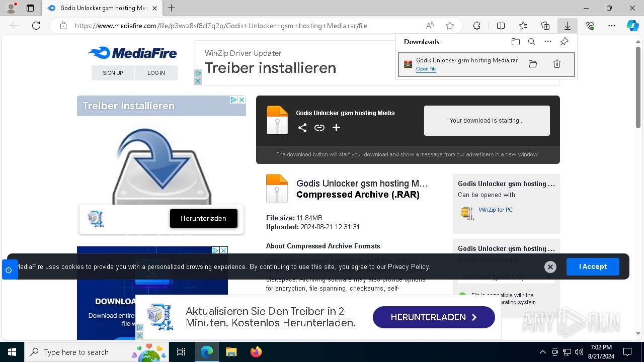This screenshot has width=644, height=362.
Task: Open AdChoices icon on top banner ad
Action: pyautogui.click(x=198, y=73)
